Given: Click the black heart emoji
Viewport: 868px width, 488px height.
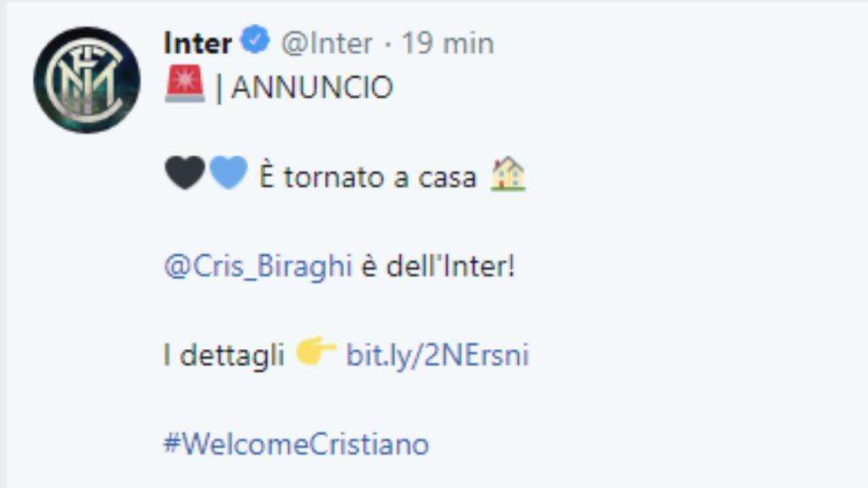Looking at the screenshot, I should tap(185, 173).
